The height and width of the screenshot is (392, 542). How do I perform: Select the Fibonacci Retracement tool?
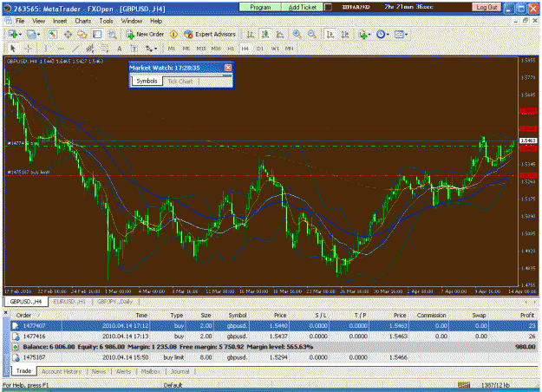pyautogui.click(x=105, y=49)
